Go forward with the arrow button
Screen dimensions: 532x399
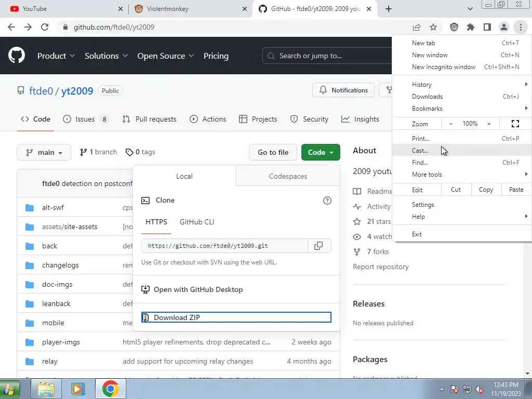[x=28, y=27]
